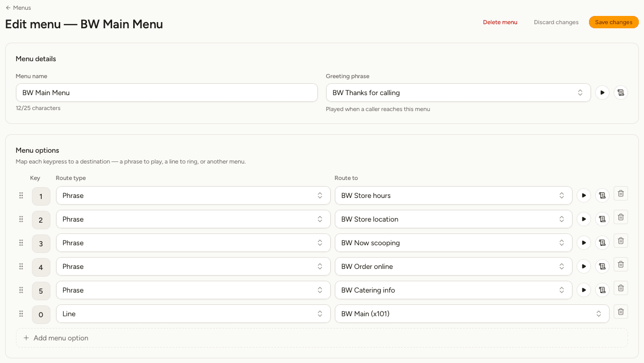Click the '12/25 characters' counter text

tap(38, 108)
